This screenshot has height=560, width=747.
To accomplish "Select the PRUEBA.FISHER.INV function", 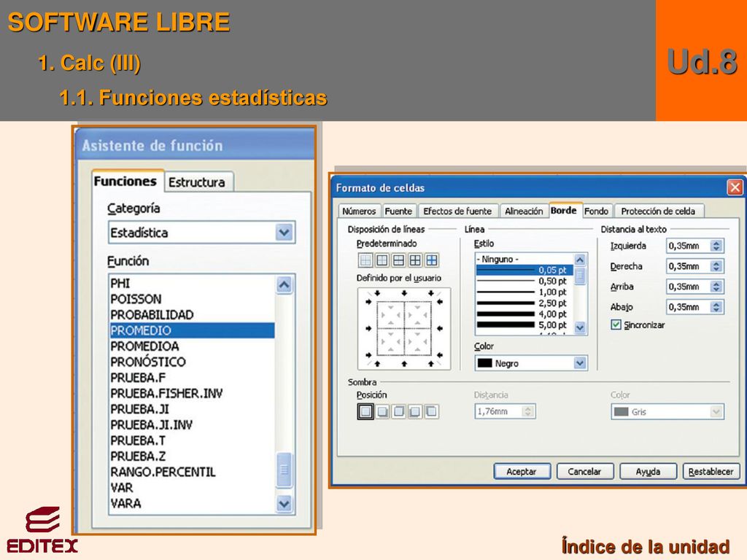I will pos(192,393).
